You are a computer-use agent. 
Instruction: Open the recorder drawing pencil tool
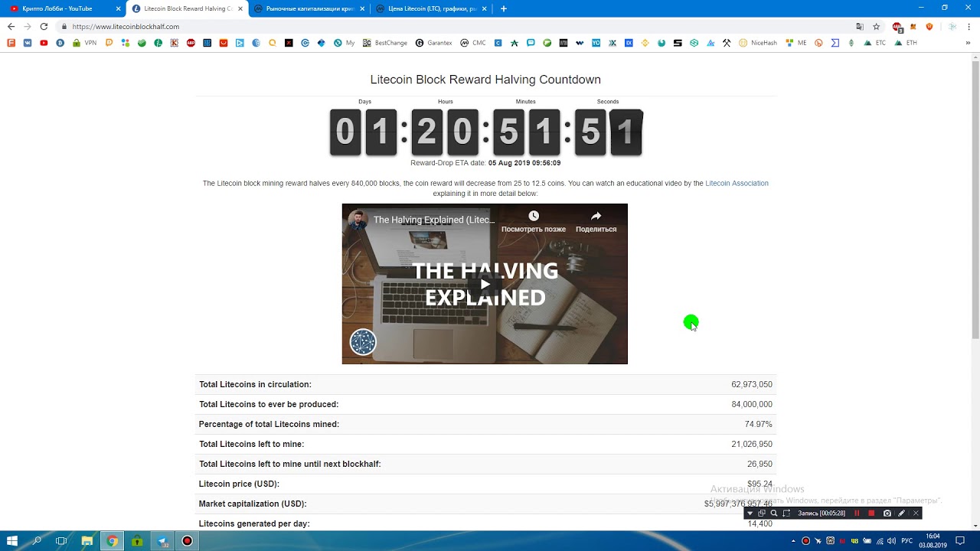(901, 513)
